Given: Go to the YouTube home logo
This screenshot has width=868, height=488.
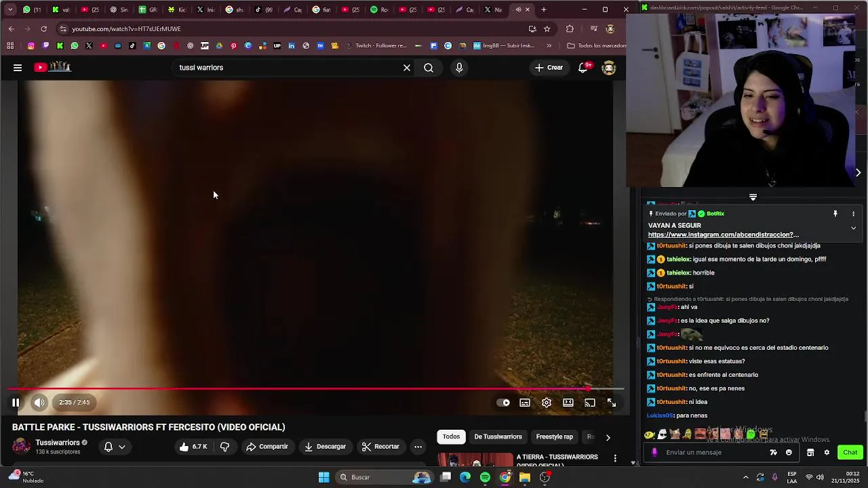Looking at the screenshot, I should (53, 67).
